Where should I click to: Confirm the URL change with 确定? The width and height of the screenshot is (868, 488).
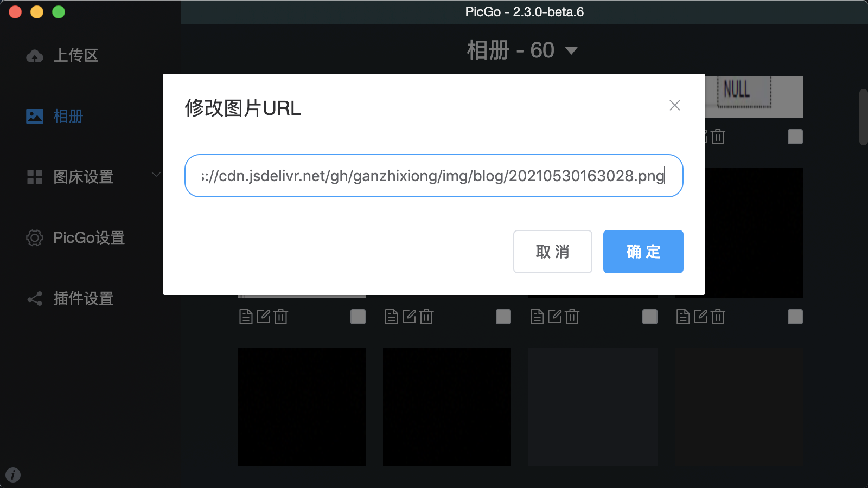[x=643, y=252]
